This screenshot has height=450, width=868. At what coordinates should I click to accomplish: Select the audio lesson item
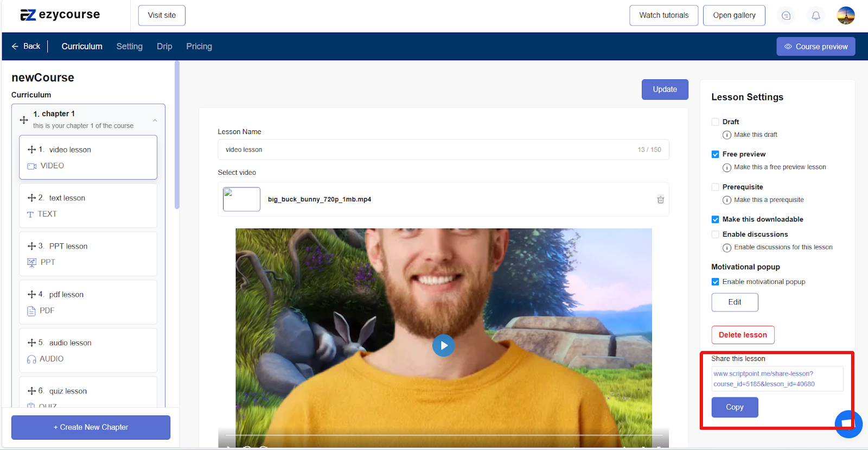pyautogui.click(x=88, y=351)
